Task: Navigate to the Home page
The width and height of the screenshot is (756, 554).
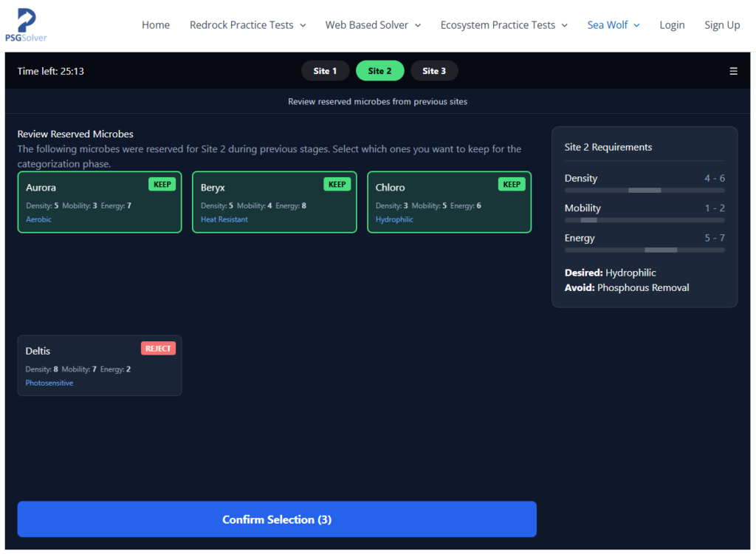Action: tap(156, 25)
